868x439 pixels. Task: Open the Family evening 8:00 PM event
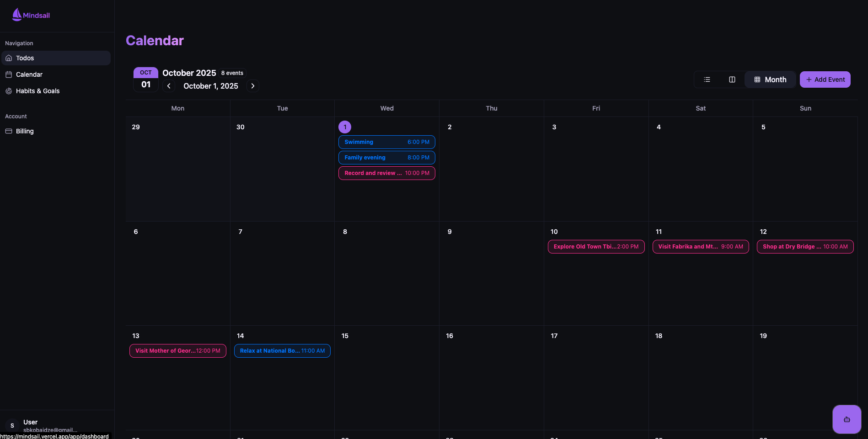[x=387, y=158]
